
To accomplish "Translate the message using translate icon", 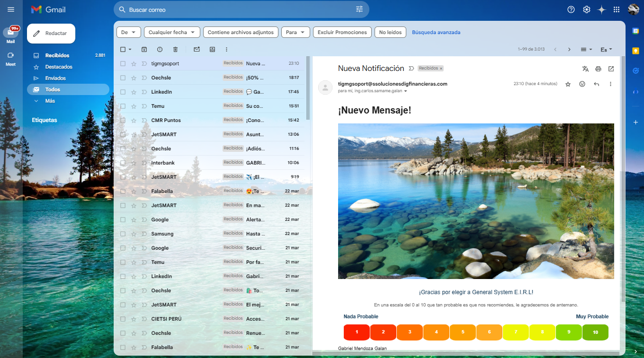I will click(x=585, y=69).
